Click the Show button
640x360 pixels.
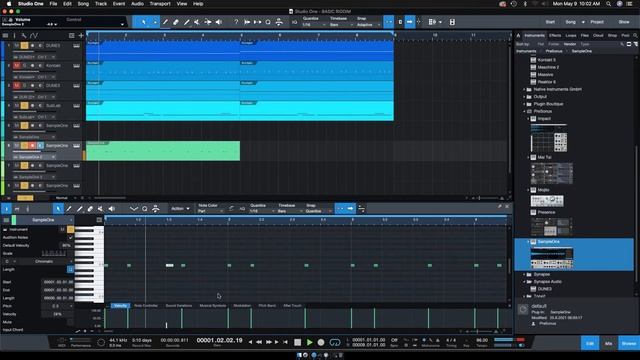tap(624, 22)
